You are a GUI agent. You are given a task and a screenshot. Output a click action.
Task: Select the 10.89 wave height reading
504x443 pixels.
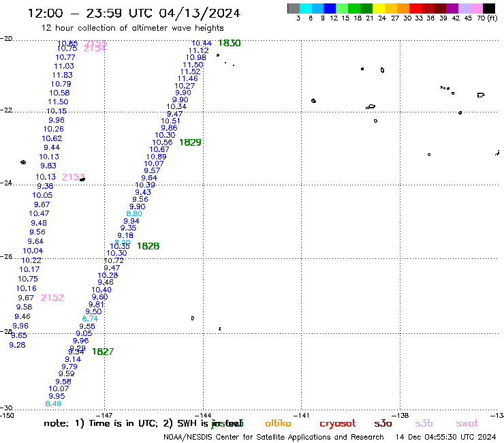[x=156, y=157]
